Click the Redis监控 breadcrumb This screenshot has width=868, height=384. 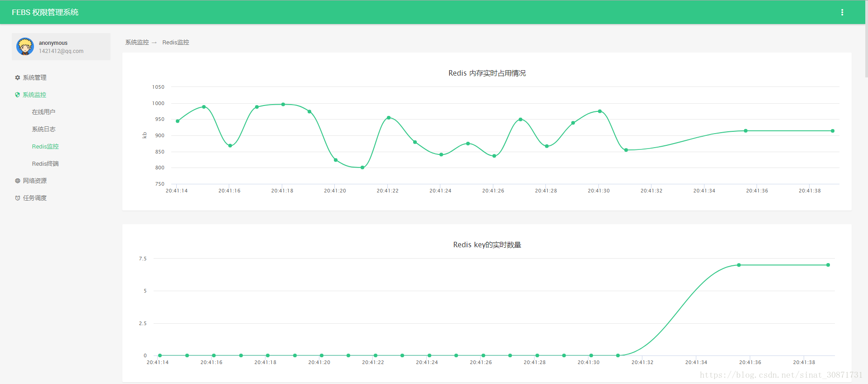point(176,42)
